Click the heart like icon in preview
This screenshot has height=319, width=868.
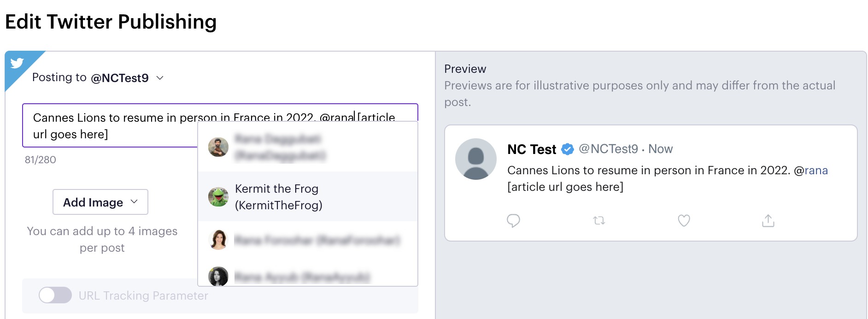(x=684, y=221)
